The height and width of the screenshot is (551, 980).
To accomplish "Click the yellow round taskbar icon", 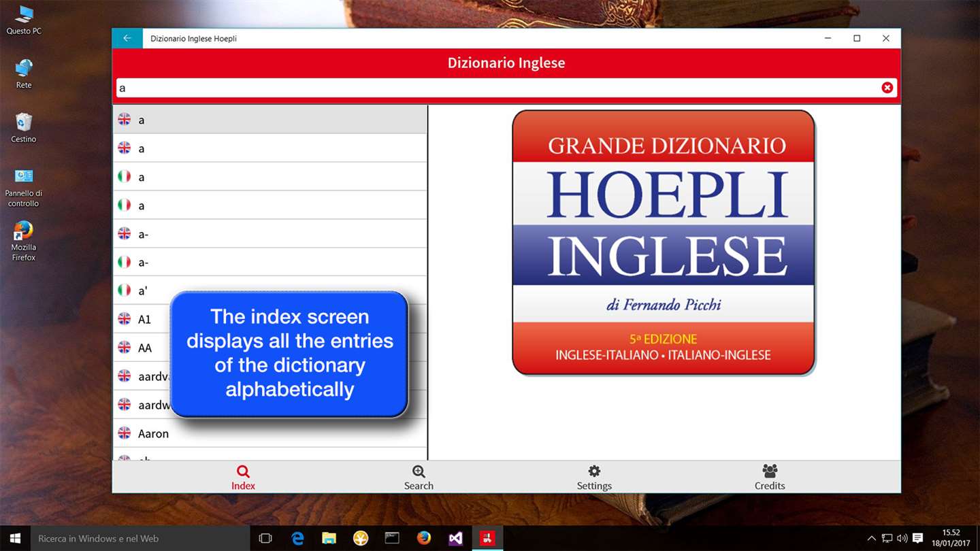I will (x=361, y=538).
